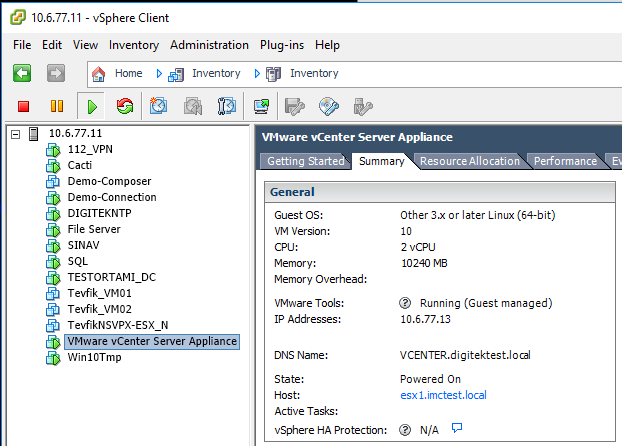Open the Inventory menu
Viewport: 622px width, 446px height.
click(134, 45)
